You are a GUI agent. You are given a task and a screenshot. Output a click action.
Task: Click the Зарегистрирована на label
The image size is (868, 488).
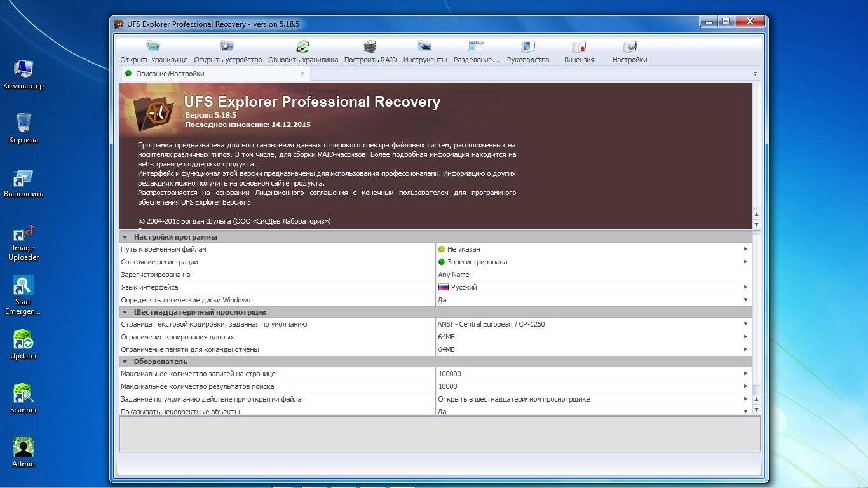(156, 274)
